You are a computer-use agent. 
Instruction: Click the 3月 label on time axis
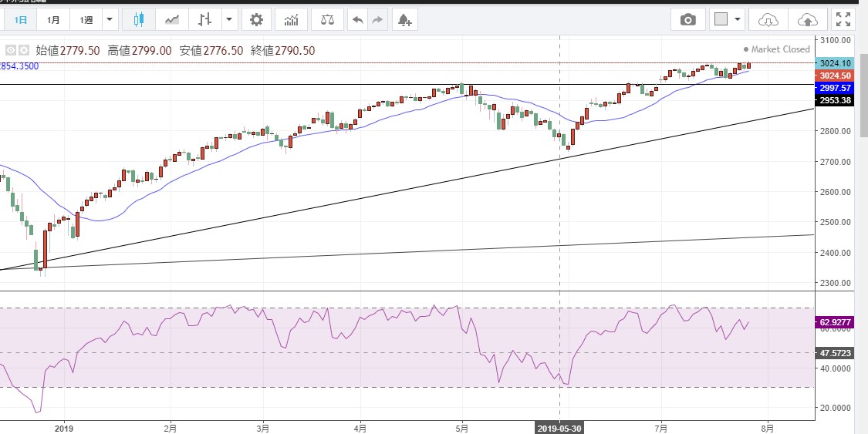[264, 427]
